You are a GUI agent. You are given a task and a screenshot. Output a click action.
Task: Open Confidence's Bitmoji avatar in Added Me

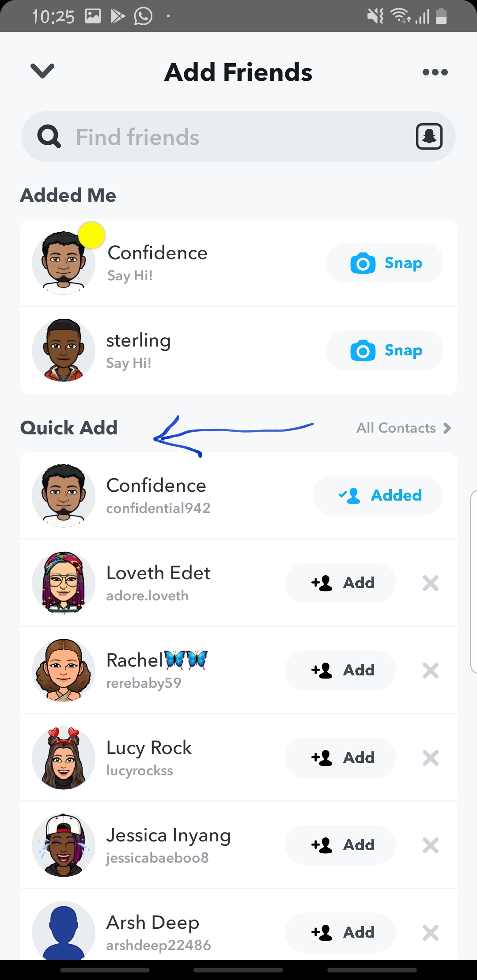click(63, 263)
